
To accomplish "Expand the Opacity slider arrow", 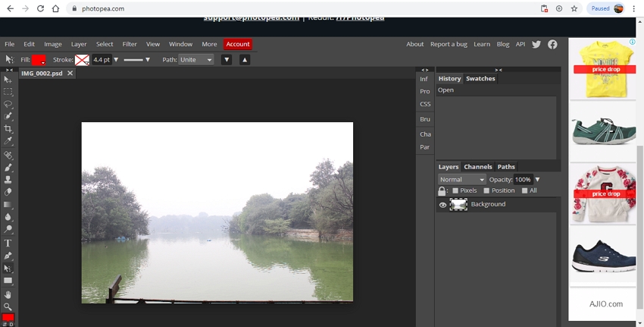I will [x=537, y=180].
